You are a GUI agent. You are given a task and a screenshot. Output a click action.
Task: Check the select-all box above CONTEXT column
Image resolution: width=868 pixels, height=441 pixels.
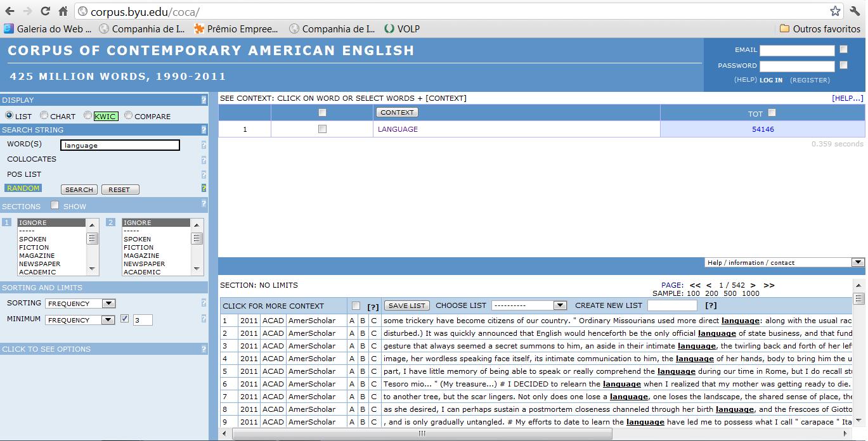(x=322, y=112)
